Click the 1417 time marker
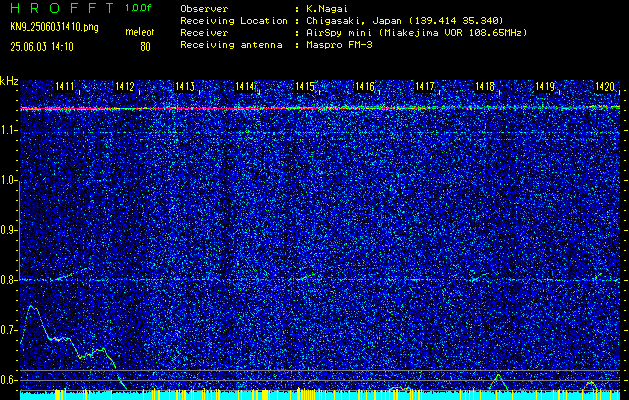Image resolution: width=629 pixels, height=400 pixels. pyautogui.click(x=425, y=86)
